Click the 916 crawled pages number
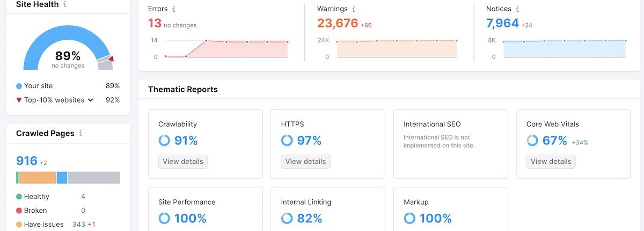 tap(26, 161)
